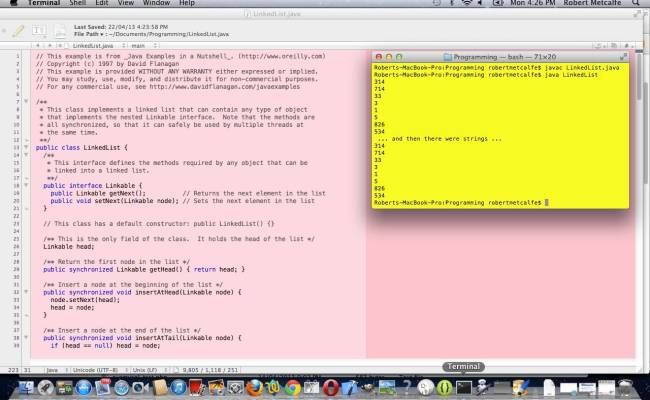Click the blue question mark Dock icon

coord(407,388)
